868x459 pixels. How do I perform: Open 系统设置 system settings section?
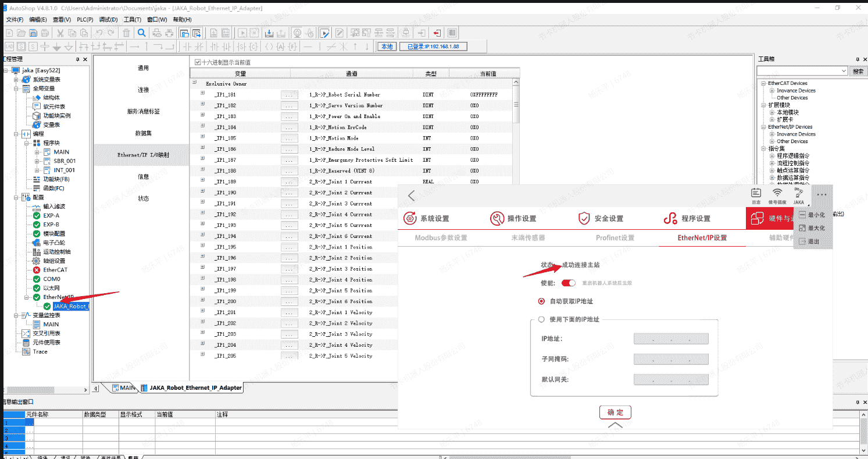[427, 218]
